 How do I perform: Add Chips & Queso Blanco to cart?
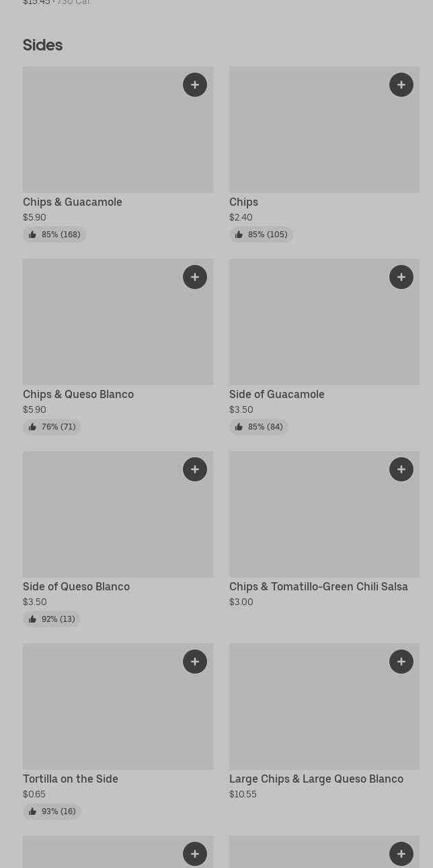coord(195,277)
